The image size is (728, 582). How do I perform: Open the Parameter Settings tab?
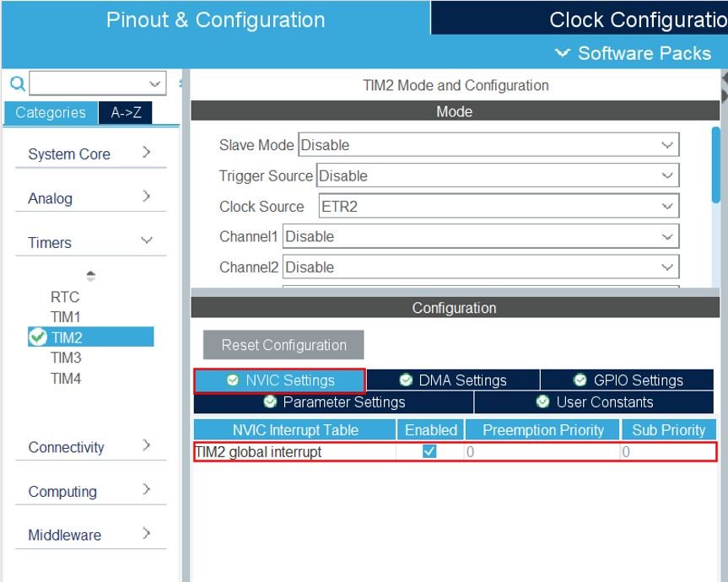(334, 402)
